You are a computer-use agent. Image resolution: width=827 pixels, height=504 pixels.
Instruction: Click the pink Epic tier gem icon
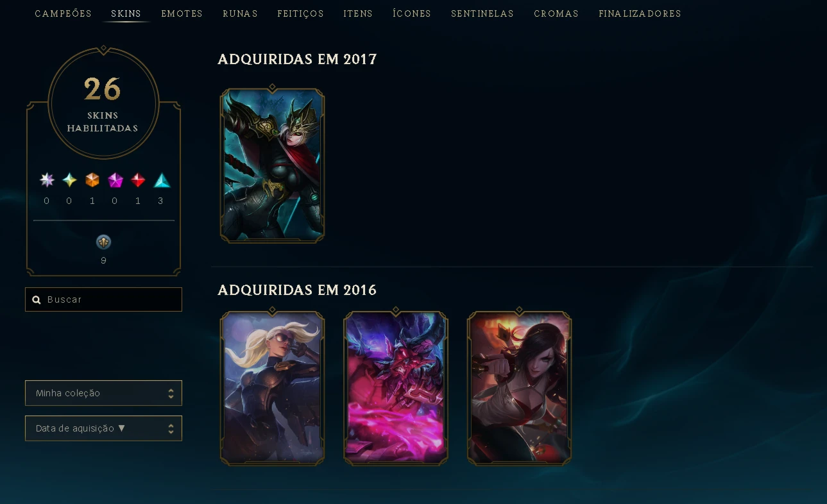click(115, 180)
